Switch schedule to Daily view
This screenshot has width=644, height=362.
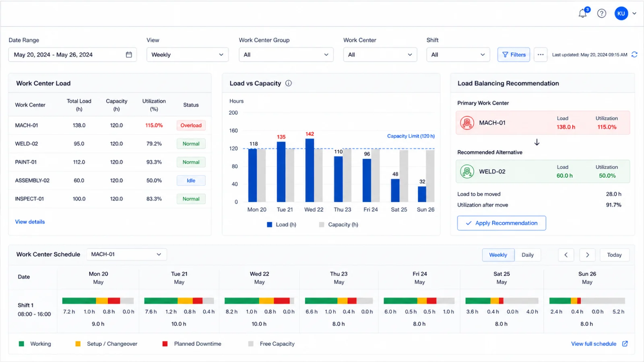528,255
